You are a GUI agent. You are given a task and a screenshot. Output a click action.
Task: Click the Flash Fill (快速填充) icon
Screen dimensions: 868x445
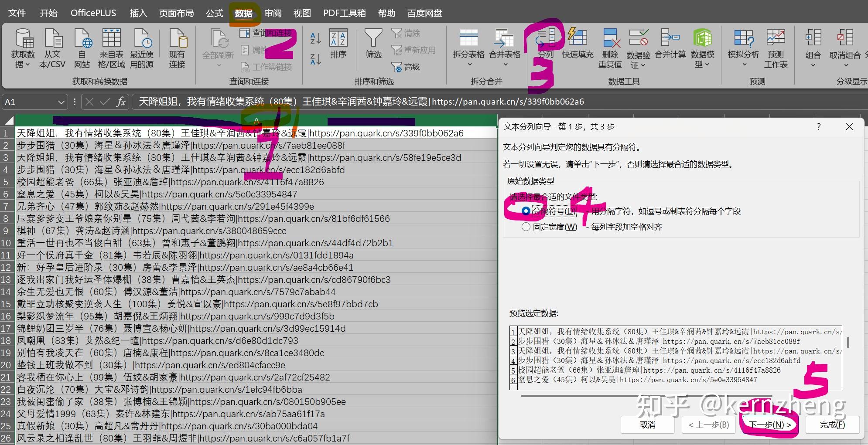pos(577,44)
